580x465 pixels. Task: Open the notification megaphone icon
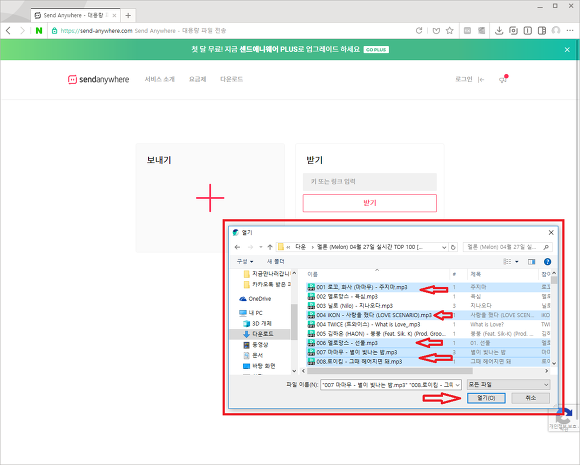click(x=503, y=79)
